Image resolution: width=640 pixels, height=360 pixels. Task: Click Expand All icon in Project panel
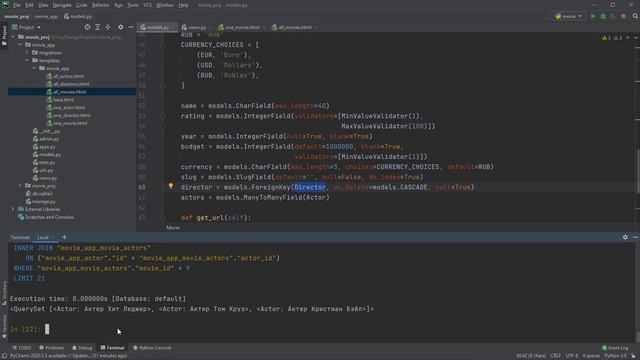pyautogui.click(x=98, y=27)
